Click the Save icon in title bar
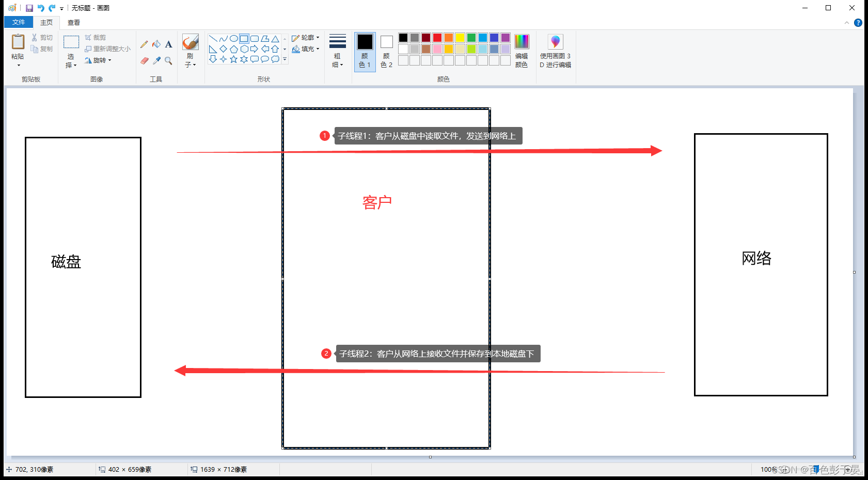 29,8
